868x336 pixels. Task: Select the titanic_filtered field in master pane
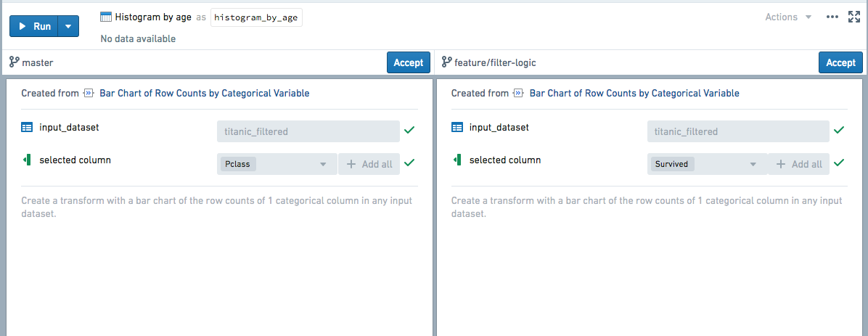point(308,132)
